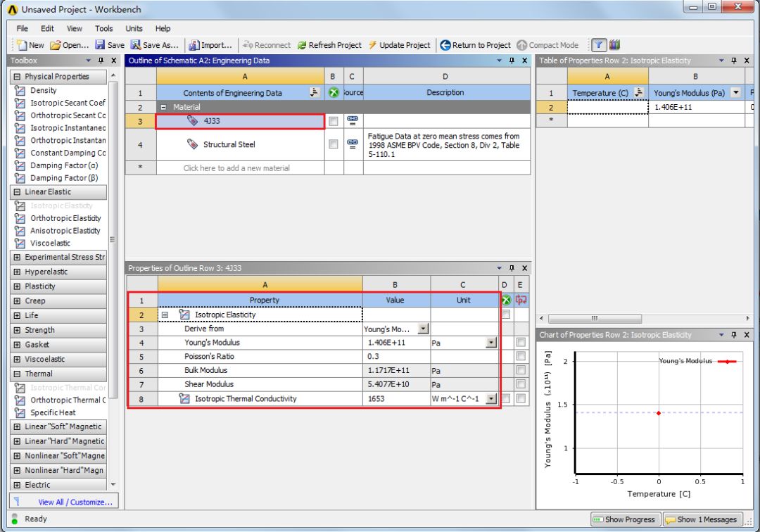Click horizontal scrollbar in Table of Properties
Viewport: 760px width, 532px height.
click(x=595, y=318)
